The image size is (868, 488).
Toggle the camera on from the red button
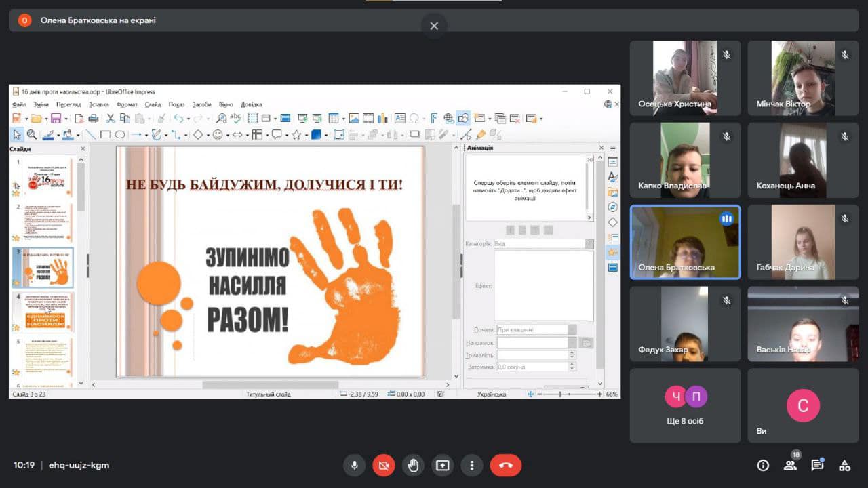click(383, 466)
